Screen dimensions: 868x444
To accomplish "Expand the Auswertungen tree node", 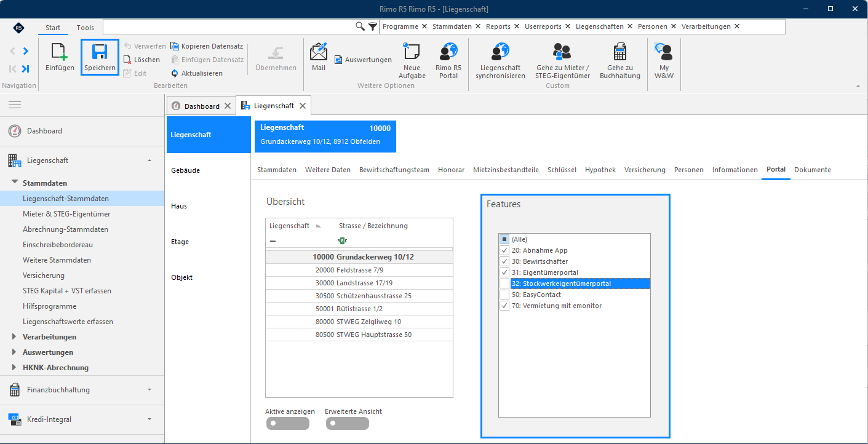I will pos(15,352).
